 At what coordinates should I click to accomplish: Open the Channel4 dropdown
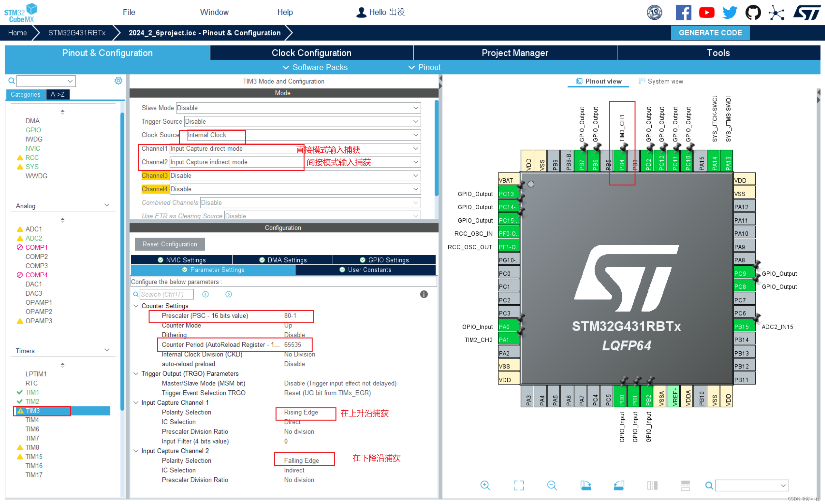(x=295, y=189)
